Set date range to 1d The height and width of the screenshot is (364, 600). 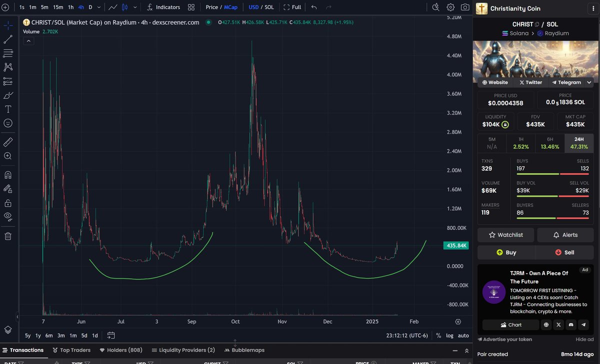(x=94, y=335)
